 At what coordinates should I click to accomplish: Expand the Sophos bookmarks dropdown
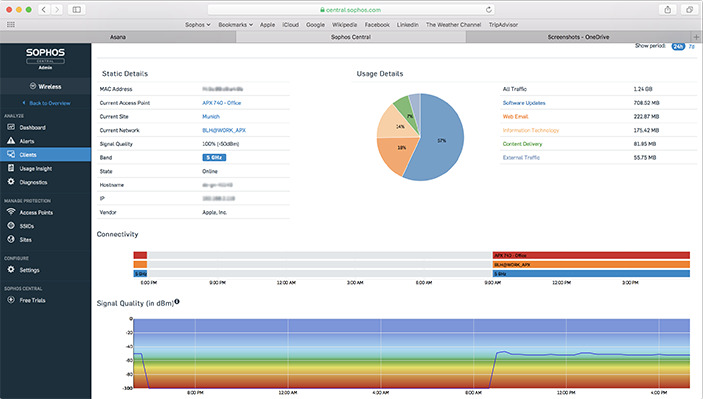coord(198,25)
